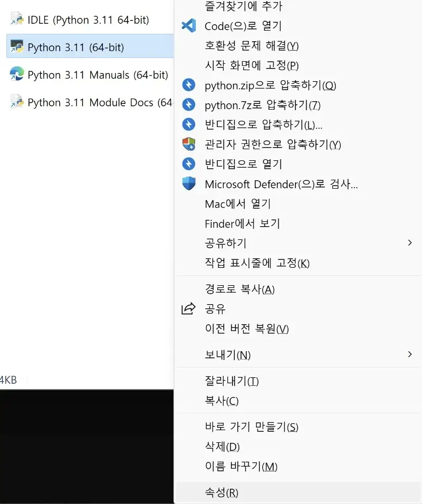
Task: Click the Python 3.11 (64-bit) app icon
Action: (16, 47)
